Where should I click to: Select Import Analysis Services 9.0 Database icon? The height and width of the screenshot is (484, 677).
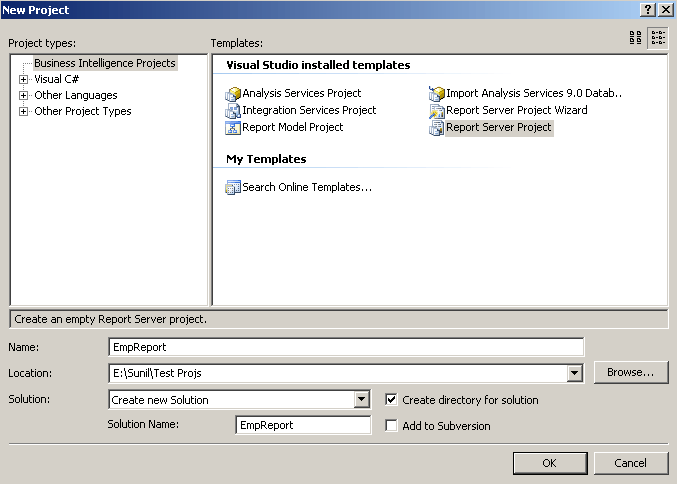[437, 94]
